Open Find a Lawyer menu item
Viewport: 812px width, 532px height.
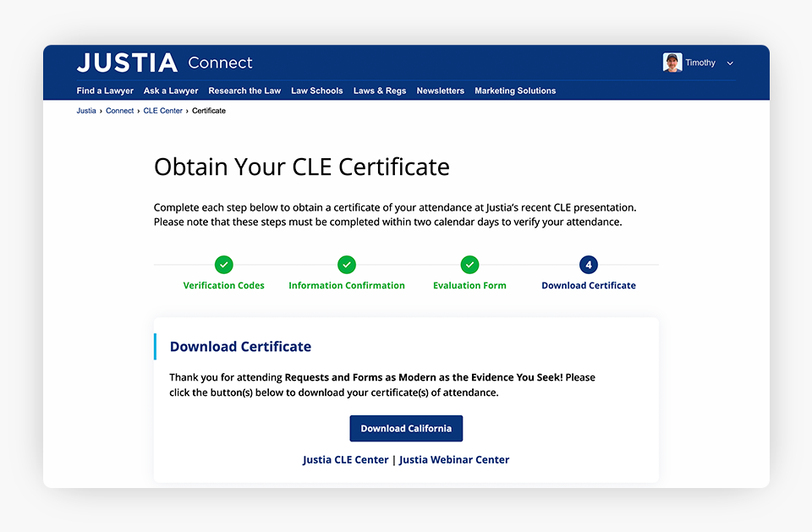click(105, 90)
